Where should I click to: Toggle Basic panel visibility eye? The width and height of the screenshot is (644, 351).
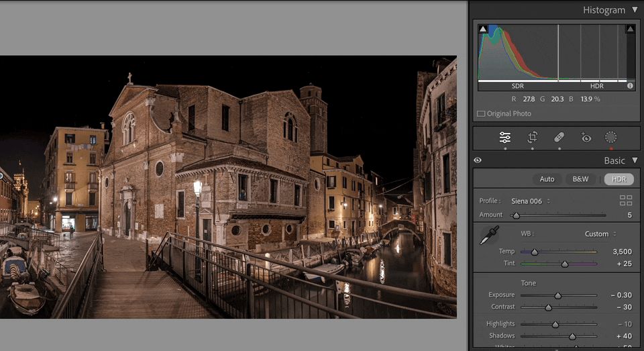click(478, 160)
